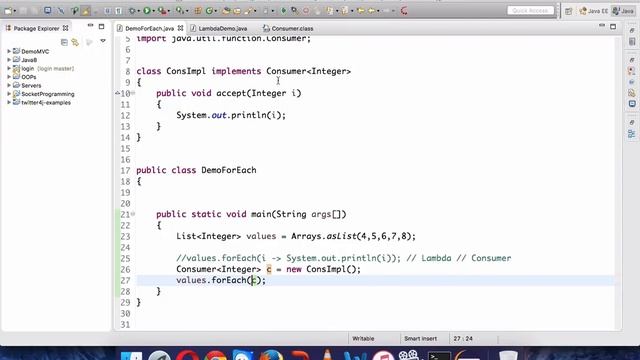The height and width of the screenshot is (360, 640).
Task: Click the Run Last Tool toolbar icon
Action: click(x=162, y=11)
